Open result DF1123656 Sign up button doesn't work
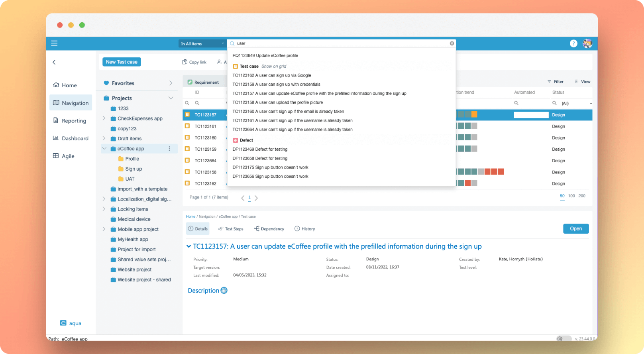This screenshot has height=354, width=644. [x=270, y=177]
